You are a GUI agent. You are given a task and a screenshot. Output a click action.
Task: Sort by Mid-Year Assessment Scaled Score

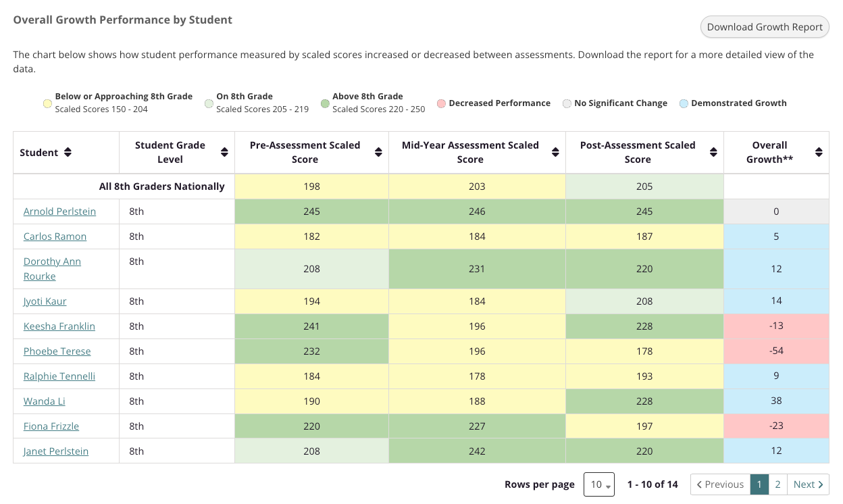click(556, 153)
